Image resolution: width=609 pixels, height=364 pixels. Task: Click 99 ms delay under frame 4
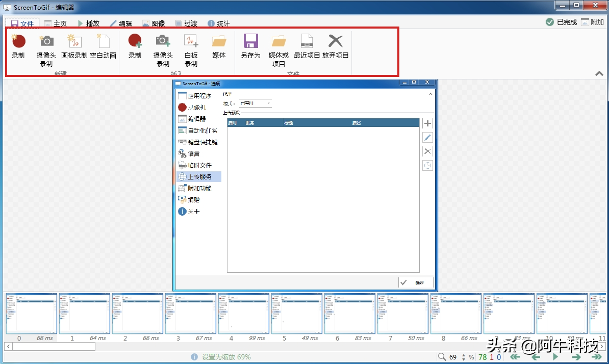pyautogui.click(x=257, y=338)
